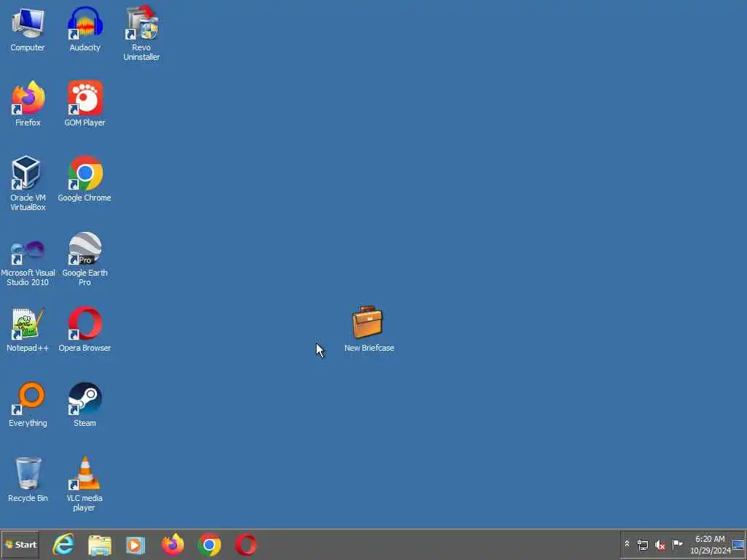Launch Firefox from the taskbar
The width and height of the screenshot is (747, 560).
coord(172,545)
